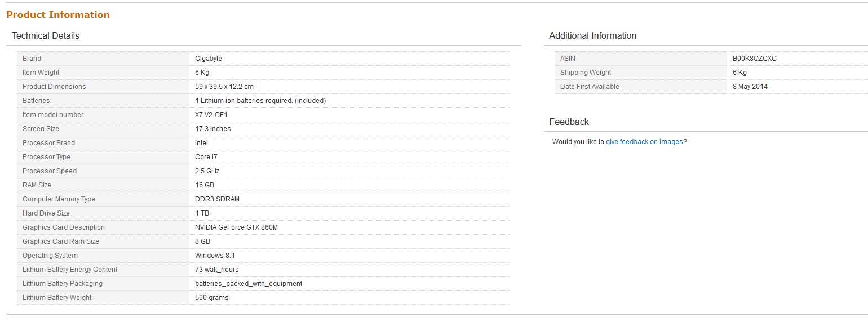Image resolution: width=868 pixels, height=327 pixels.
Task: Click the Date First Available value
Action: 750,87
